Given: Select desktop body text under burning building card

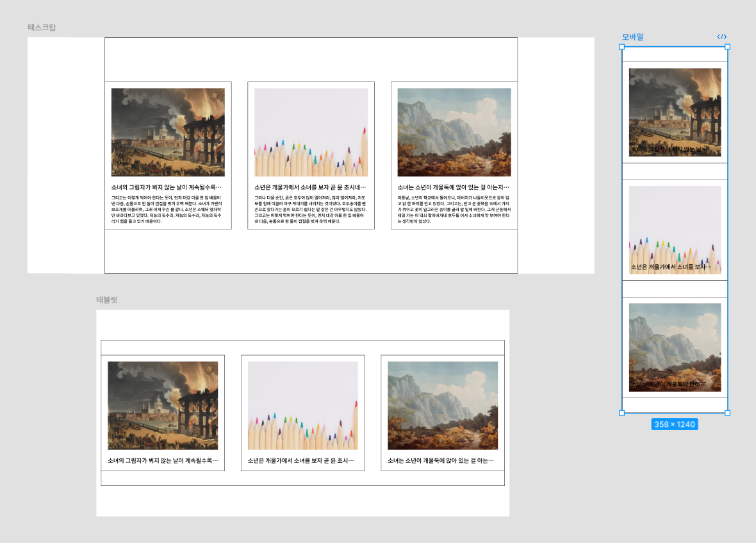Looking at the screenshot, I should 167,210.
